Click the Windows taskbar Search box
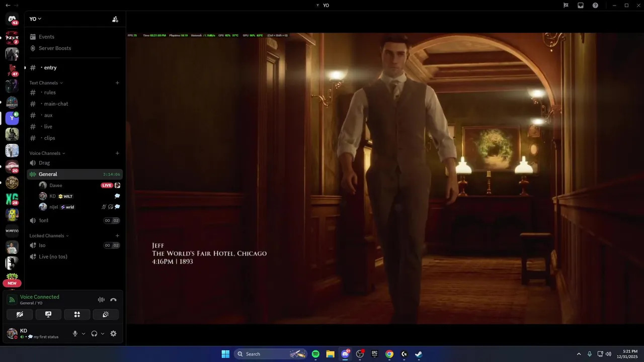This screenshot has width=644, height=362. pos(271,354)
